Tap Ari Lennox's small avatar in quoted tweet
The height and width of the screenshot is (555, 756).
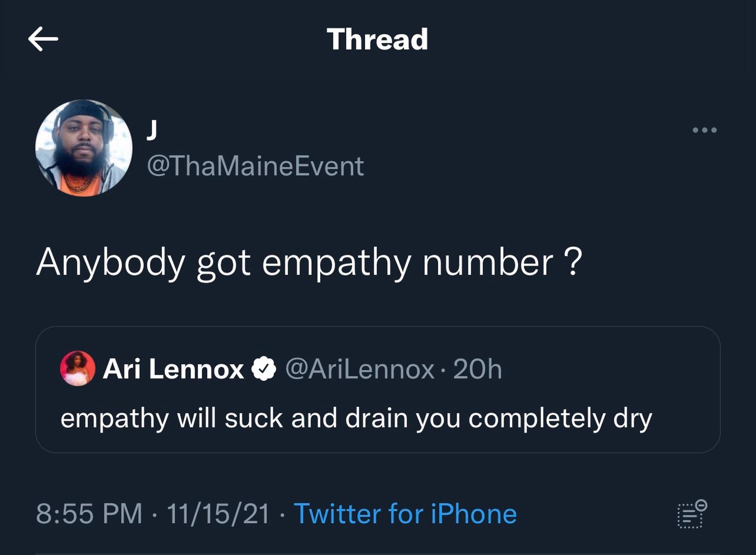pyautogui.click(x=77, y=369)
